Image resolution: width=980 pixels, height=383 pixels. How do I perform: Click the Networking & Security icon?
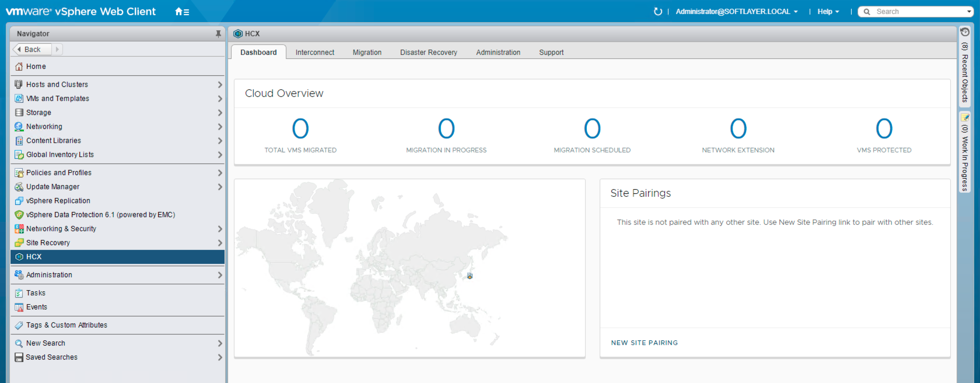[x=19, y=229]
